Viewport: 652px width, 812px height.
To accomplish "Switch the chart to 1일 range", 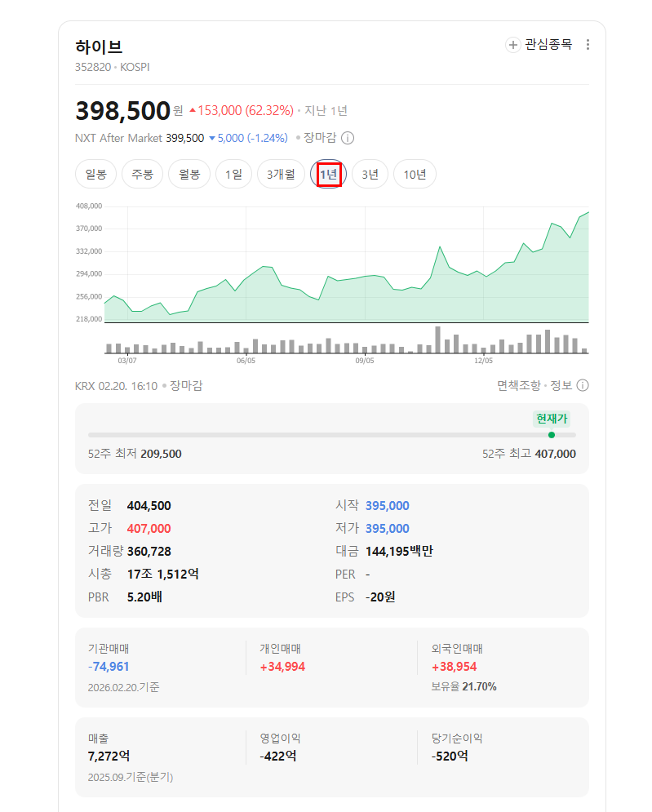I will click(233, 174).
